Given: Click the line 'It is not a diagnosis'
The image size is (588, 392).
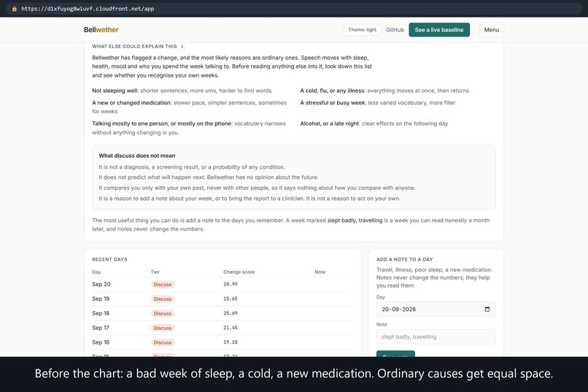Looking at the screenshot, I should click(192, 167).
